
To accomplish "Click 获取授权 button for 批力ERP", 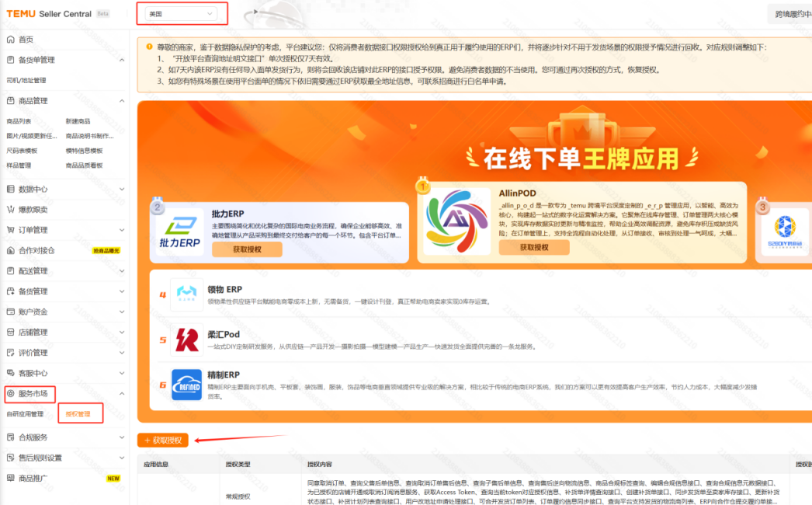I will point(247,249).
